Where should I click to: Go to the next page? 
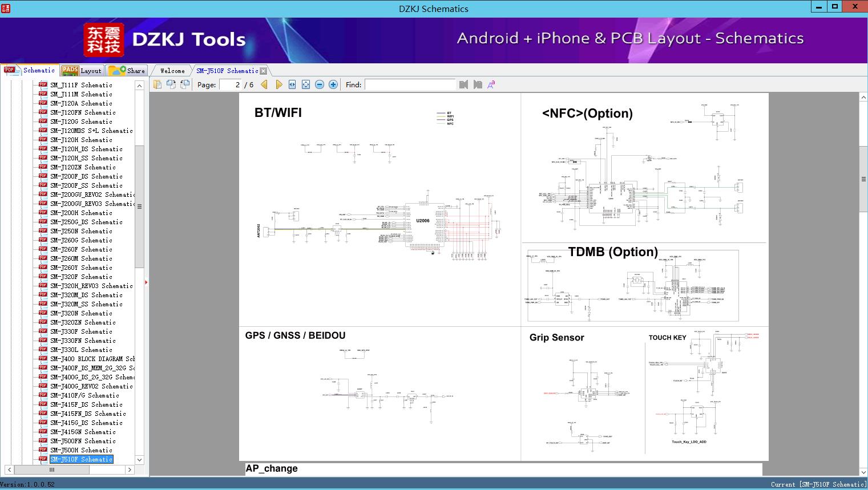point(278,84)
